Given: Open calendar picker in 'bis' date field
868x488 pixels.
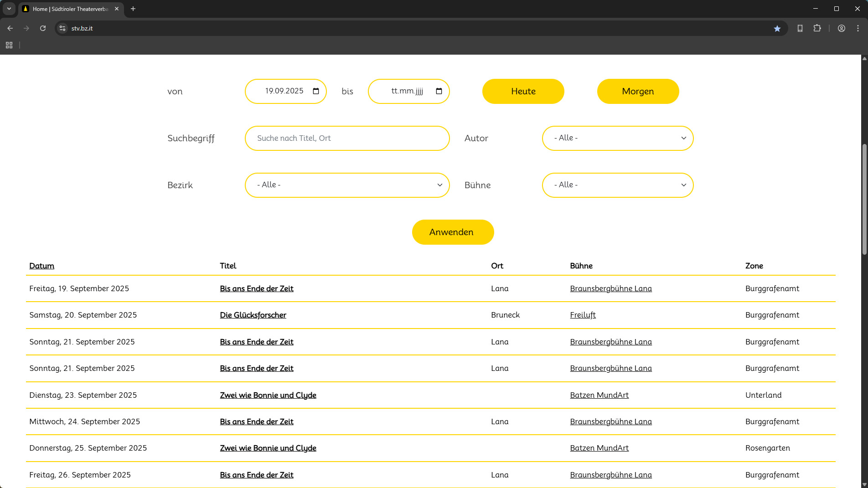Looking at the screenshot, I should (x=439, y=91).
